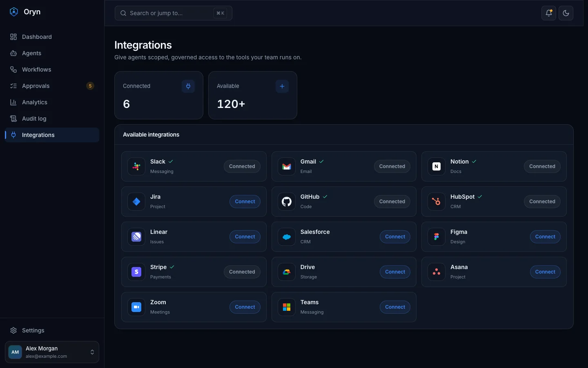Viewport: 588px width, 368px height.
Task: Click the 120+ available count
Action: [231, 104]
